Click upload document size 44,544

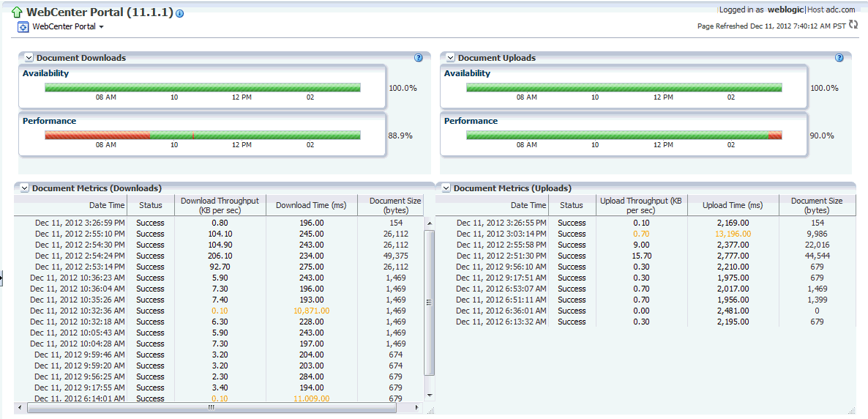pos(817,256)
